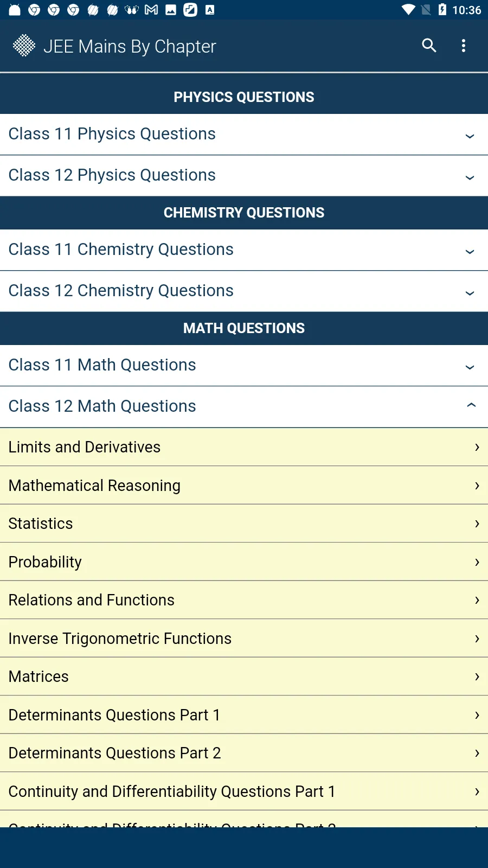
Task: Expand Class 12 Chemistry Questions list
Action: pos(470,292)
